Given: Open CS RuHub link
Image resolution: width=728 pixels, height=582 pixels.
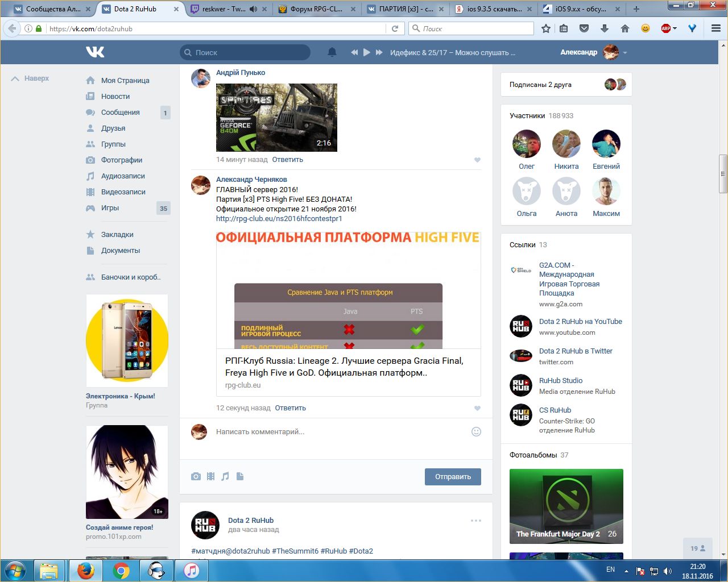Looking at the screenshot, I should (x=555, y=410).
